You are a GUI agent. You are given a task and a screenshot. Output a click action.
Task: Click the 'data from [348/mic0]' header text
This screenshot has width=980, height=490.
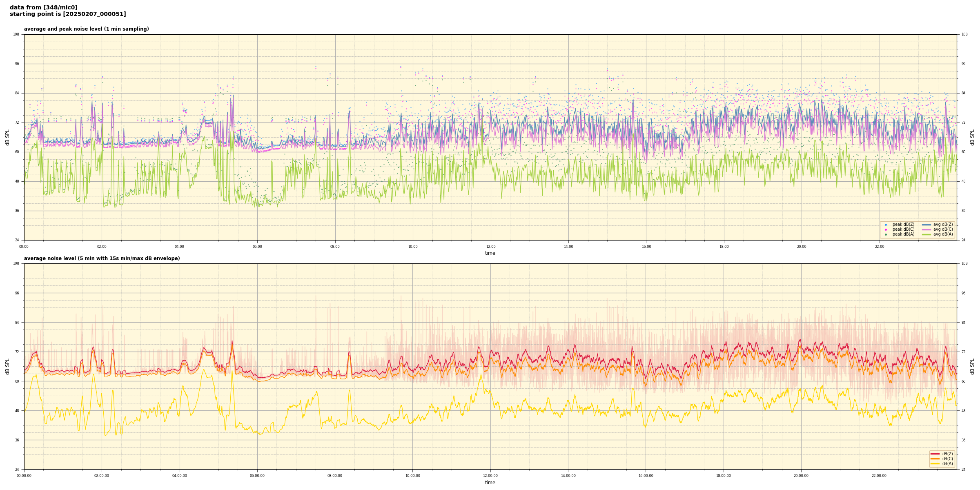coord(43,7)
